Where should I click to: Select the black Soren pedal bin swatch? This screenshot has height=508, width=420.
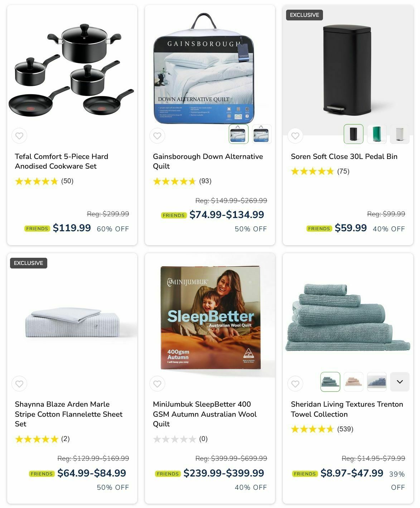point(353,134)
